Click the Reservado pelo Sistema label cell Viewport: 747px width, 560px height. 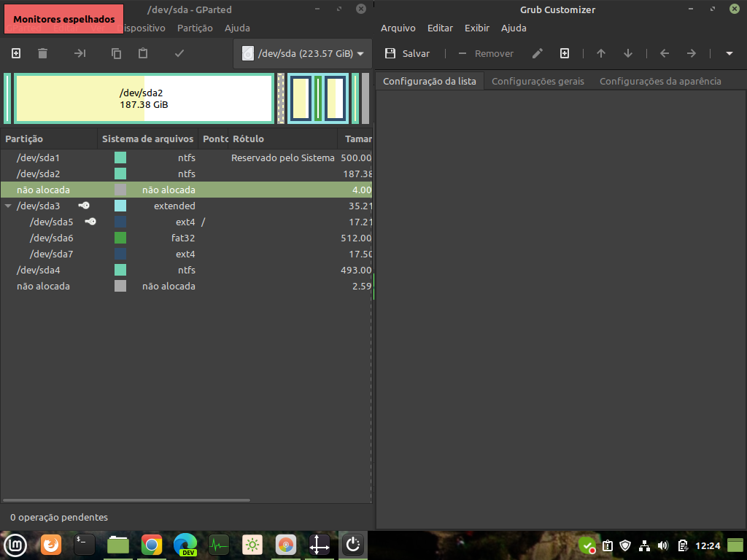point(283,157)
